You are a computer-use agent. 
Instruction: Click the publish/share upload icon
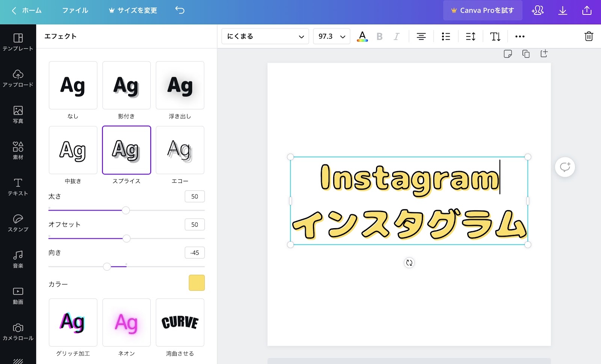[x=587, y=10]
